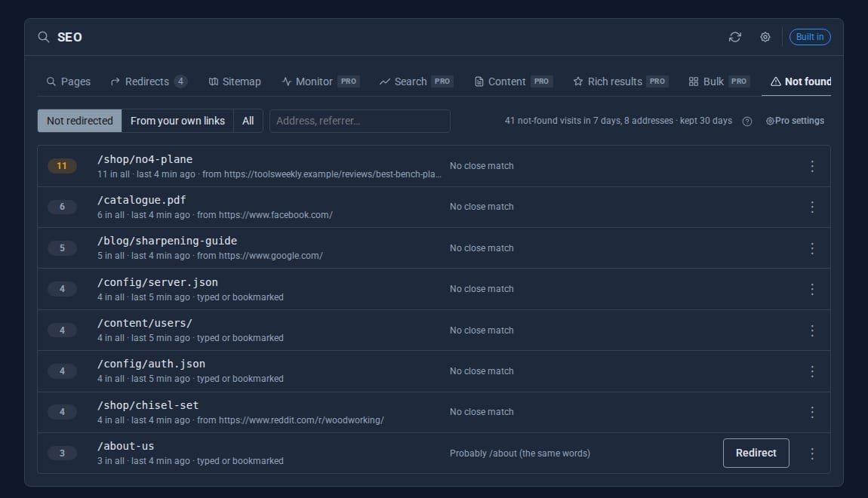This screenshot has width=868, height=498.
Task: Click the /shop/chisel-set address
Action: (x=148, y=405)
